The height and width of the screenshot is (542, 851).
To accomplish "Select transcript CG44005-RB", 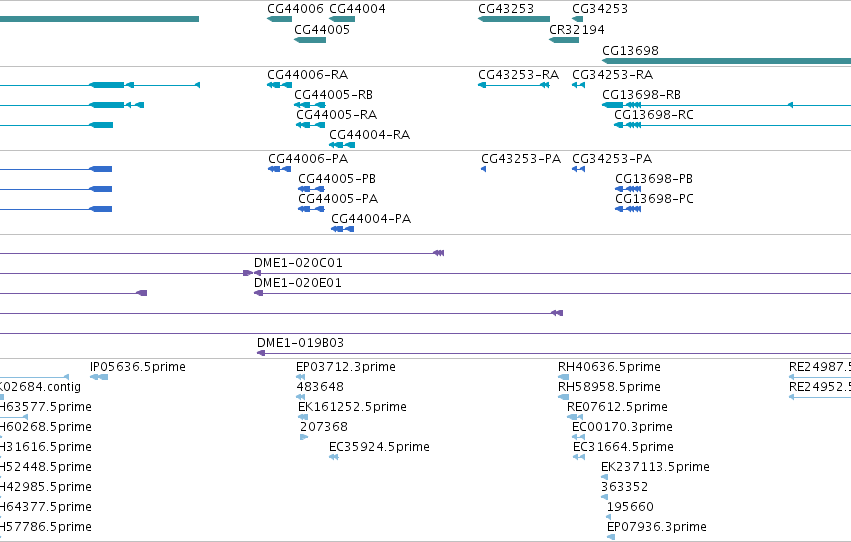I will coord(333,94).
